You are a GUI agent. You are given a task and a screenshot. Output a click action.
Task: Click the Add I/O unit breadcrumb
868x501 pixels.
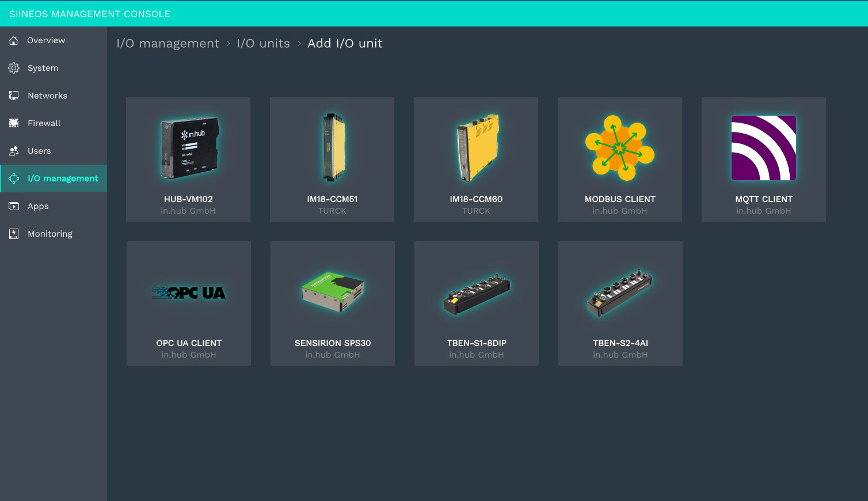pos(345,44)
